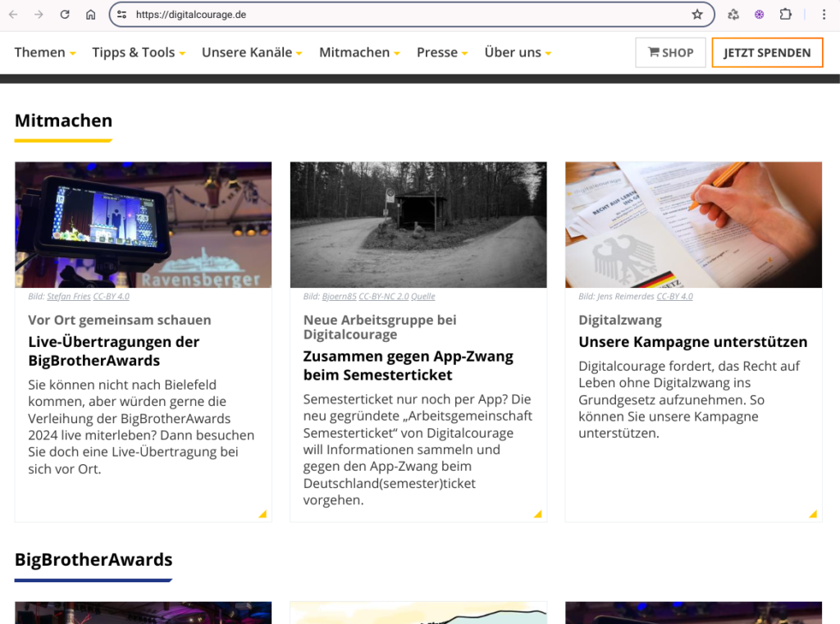Open the Digitalzwang campaign signature image
This screenshot has width=840, height=624.
[x=693, y=225]
